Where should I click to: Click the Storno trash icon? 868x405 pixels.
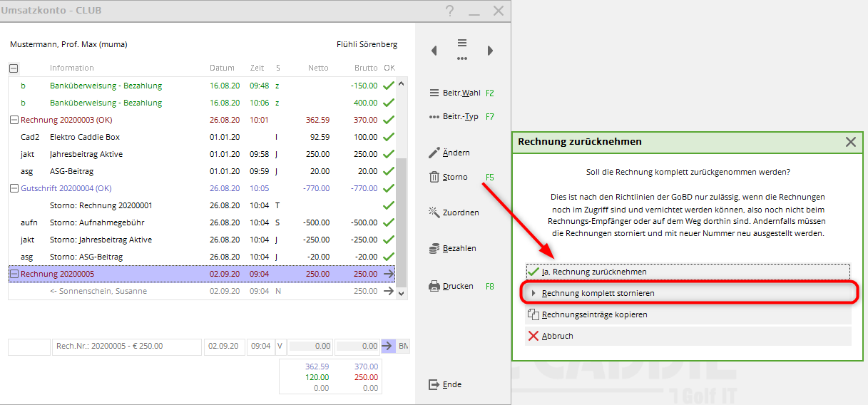(x=434, y=177)
